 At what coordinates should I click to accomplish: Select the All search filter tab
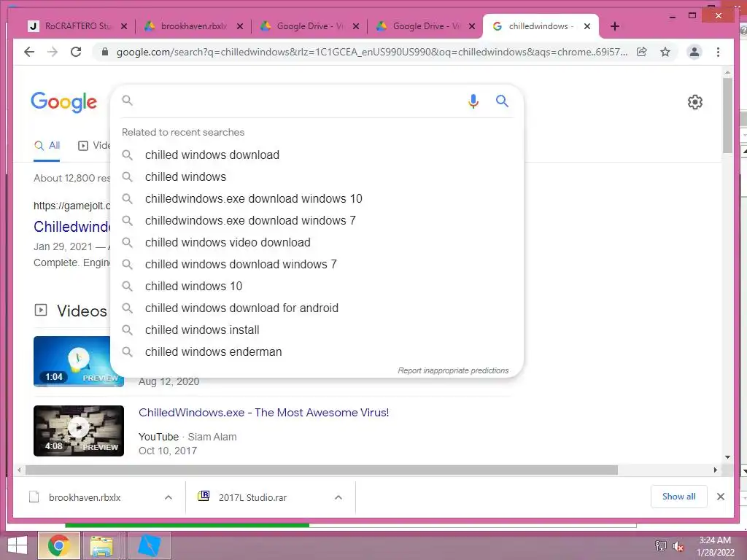47,146
